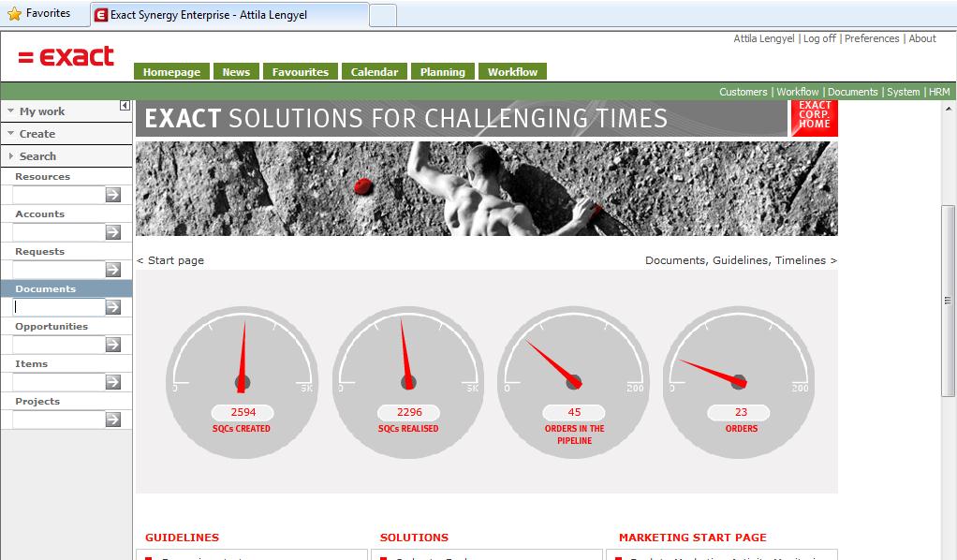Submit the Resources search arrow button
Screen dimensions: 957x560
point(113,195)
